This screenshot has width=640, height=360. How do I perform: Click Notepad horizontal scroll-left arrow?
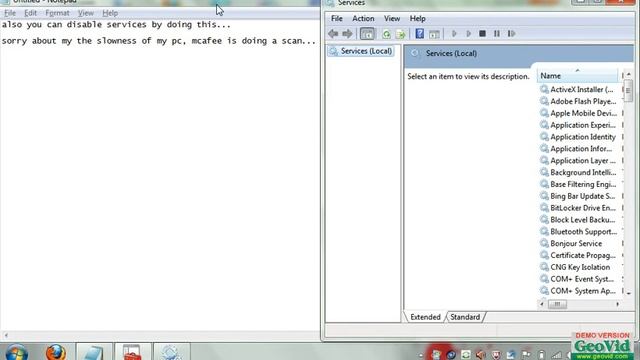click(6, 336)
